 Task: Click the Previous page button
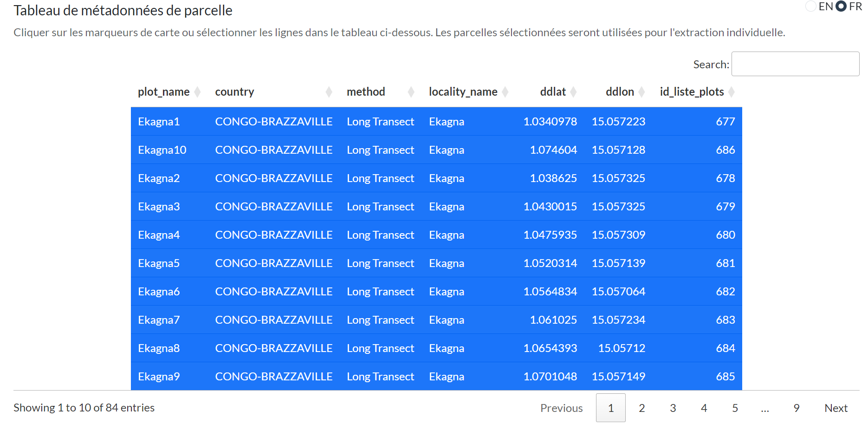[x=561, y=408]
